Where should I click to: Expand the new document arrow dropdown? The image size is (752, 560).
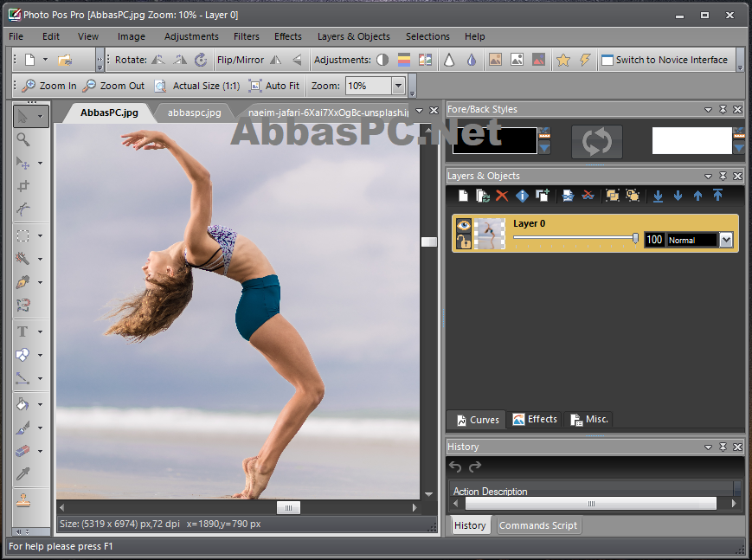pyautogui.click(x=45, y=60)
